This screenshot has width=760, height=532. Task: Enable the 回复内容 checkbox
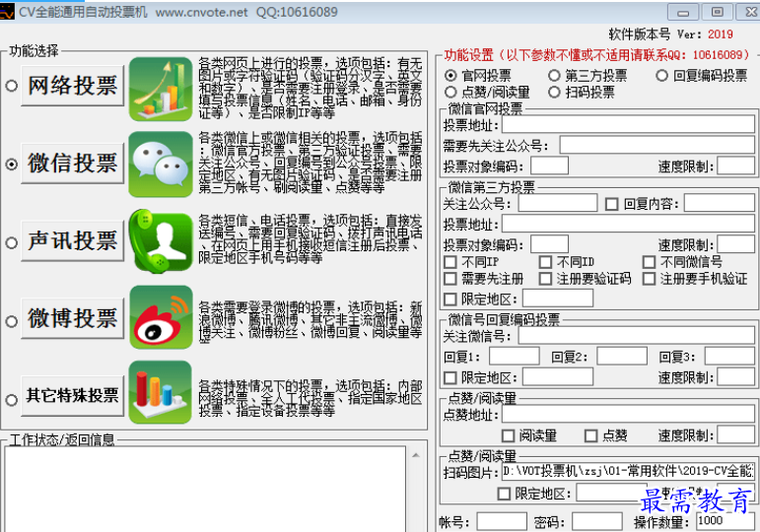click(x=612, y=204)
